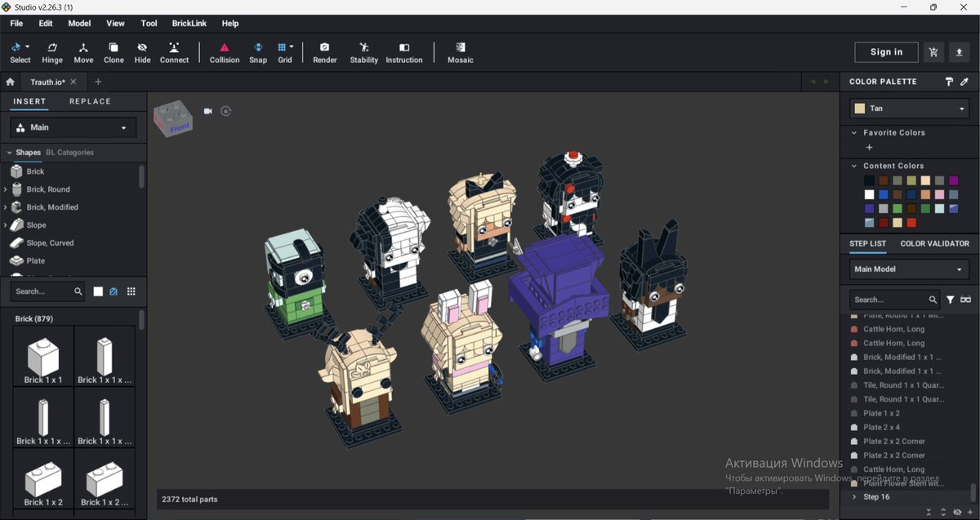This screenshot has height=520, width=980.
Task: Go to the home tab icon
Action: (11, 82)
